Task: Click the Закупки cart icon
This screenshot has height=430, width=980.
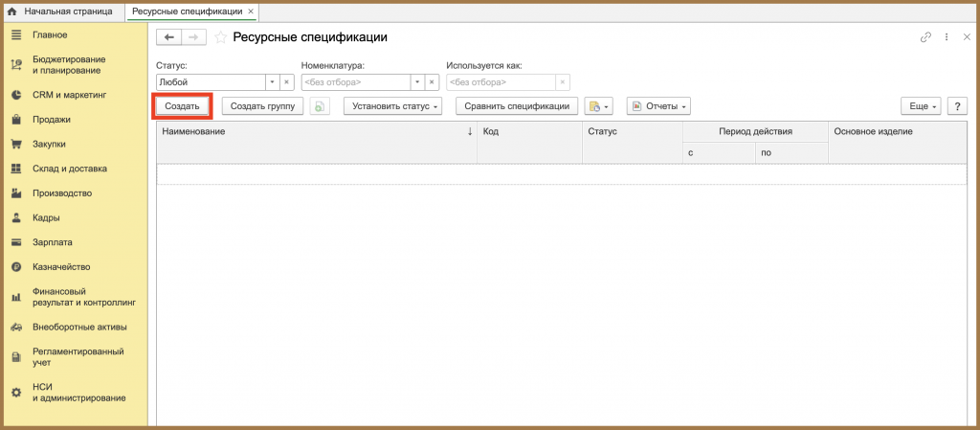Action: 17,145
